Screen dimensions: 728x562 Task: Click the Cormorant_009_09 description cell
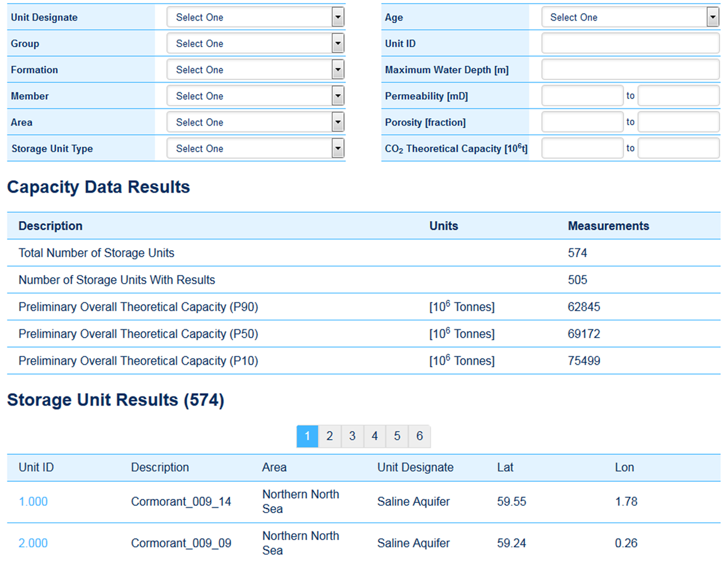(181, 543)
